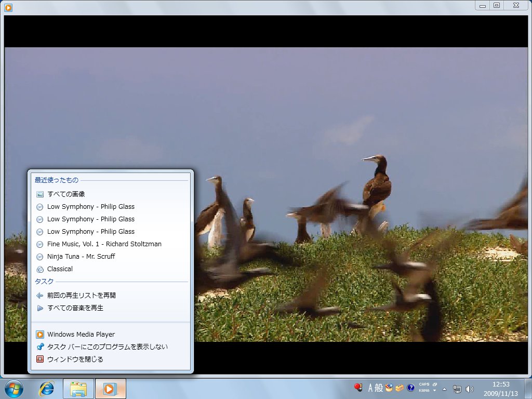Open IME help question mark icon
This screenshot has height=399, width=532.
[x=410, y=388]
